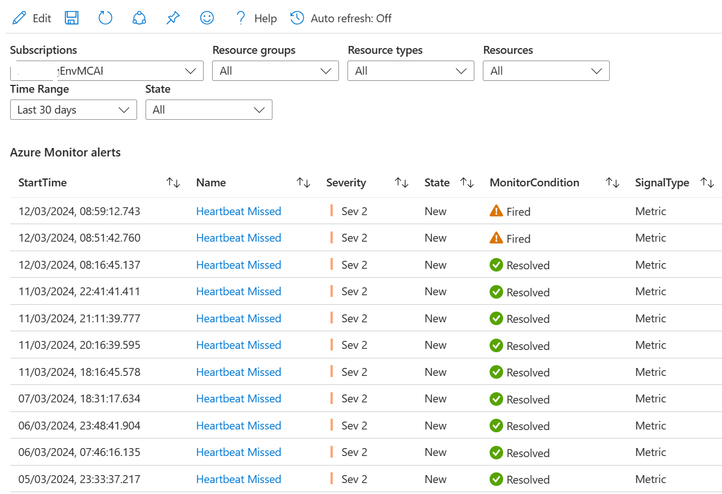Screen dimensions: 722x494
Task: Open Heartbeat Missed alert from 21:11:39.777
Action: click(x=239, y=318)
